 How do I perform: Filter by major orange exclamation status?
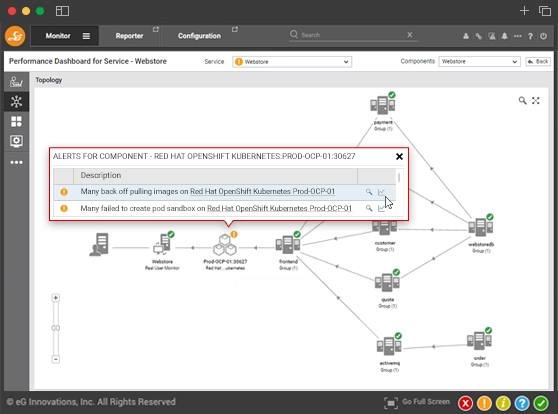point(484,403)
